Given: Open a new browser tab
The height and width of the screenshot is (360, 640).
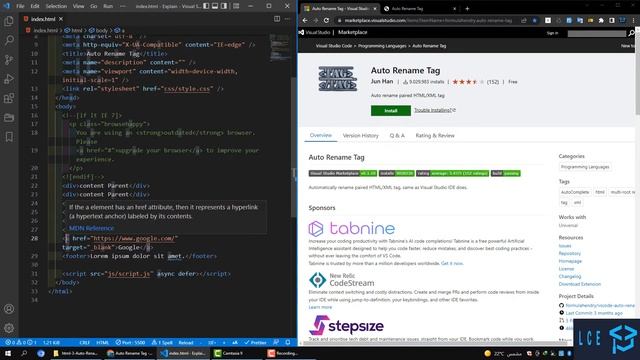Looking at the screenshot, I should coord(467,9).
